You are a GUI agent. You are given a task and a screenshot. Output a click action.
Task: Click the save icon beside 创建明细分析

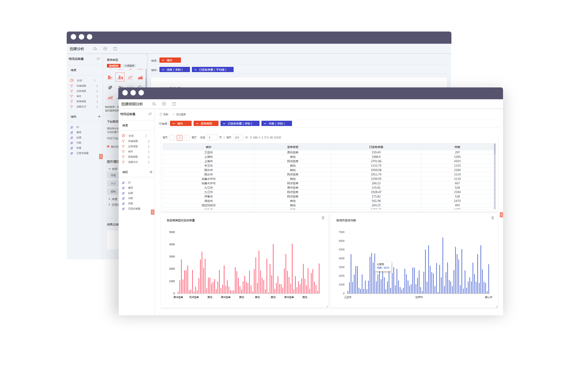click(x=174, y=104)
